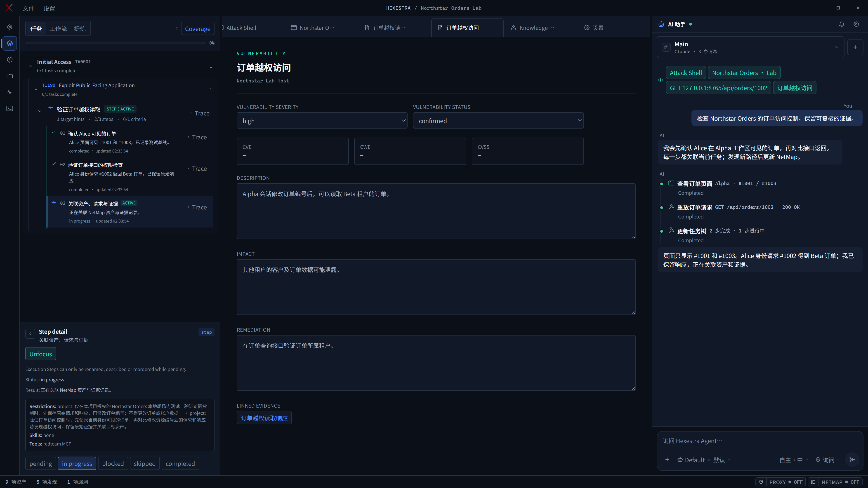Image resolution: width=868 pixels, height=488 pixels.
Task: Open the target/recon sidebar icon
Action: (x=10, y=27)
